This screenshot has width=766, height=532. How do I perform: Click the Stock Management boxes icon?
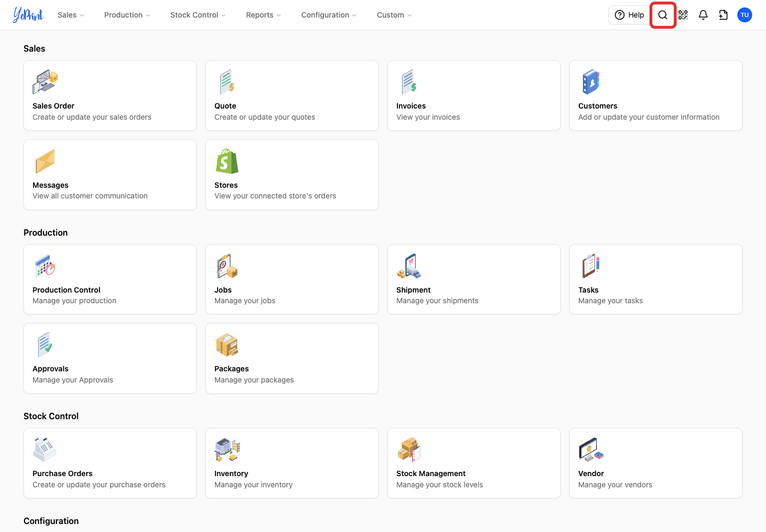click(x=409, y=450)
